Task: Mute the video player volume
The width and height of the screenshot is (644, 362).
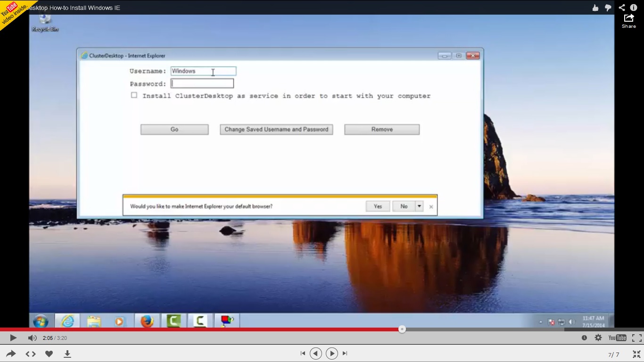Action: tap(32, 338)
